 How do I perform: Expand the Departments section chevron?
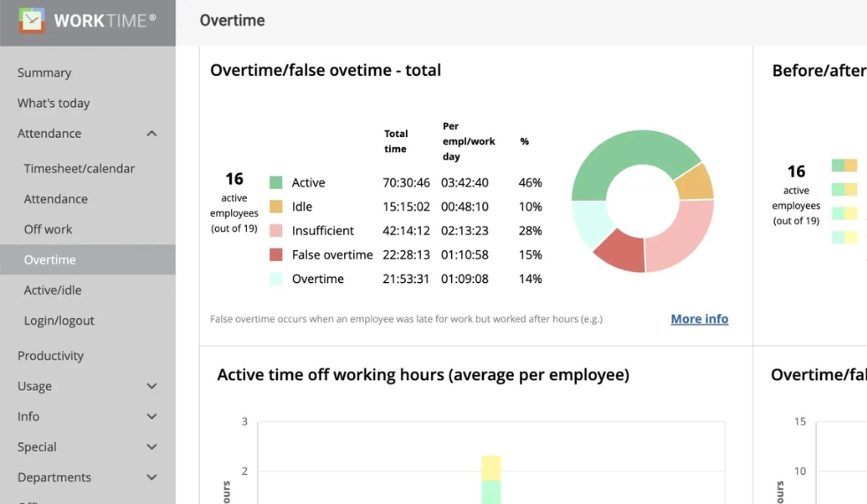151,477
